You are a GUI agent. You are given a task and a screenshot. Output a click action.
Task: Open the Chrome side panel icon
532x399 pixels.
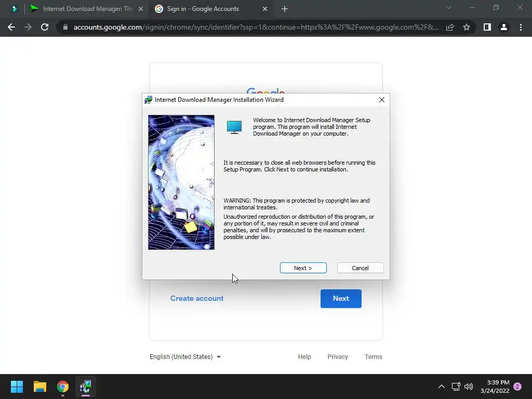(x=487, y=27)
